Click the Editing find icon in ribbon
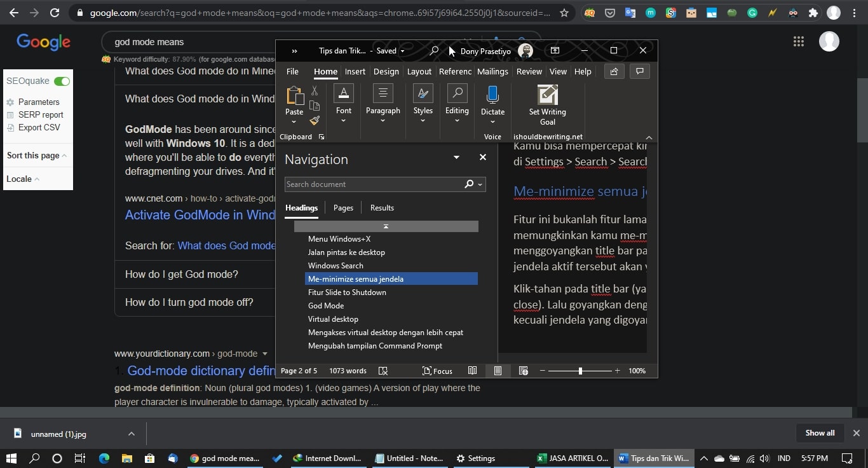Image resolution: width=868 pixels, height=468 pixels. pyautogui.click(x=457, y=93)
